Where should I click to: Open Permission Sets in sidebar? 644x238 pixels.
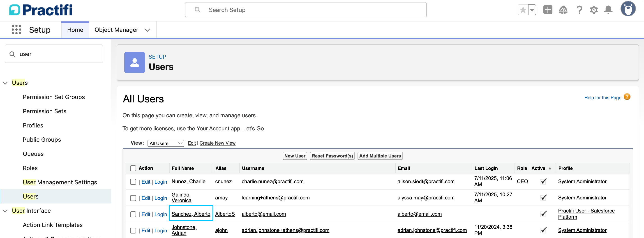pyautogui.click(x=44, y=111)
